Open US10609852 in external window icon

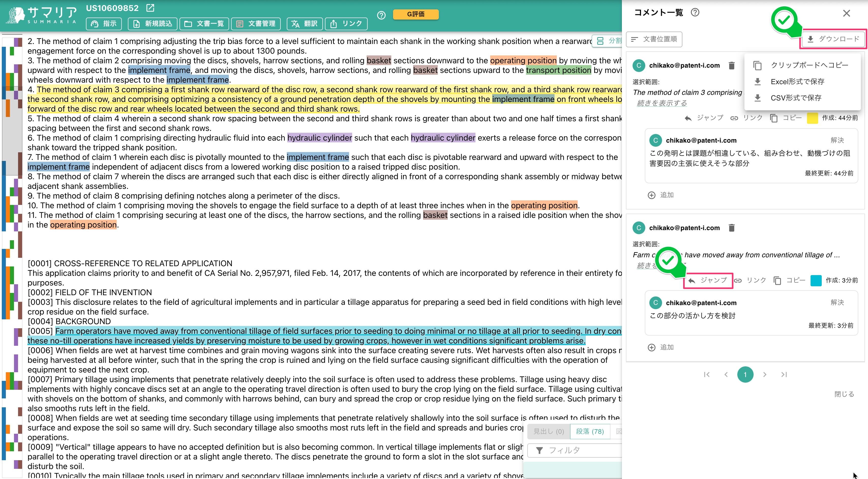tap(150, 8)
